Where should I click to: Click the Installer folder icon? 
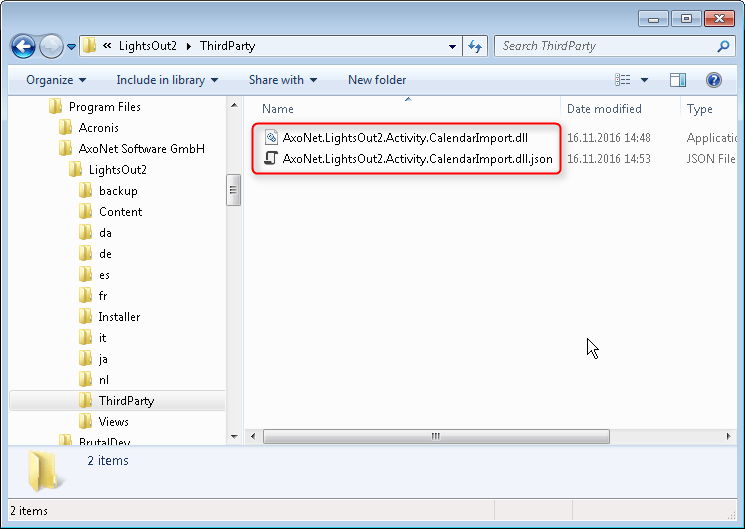86,317
